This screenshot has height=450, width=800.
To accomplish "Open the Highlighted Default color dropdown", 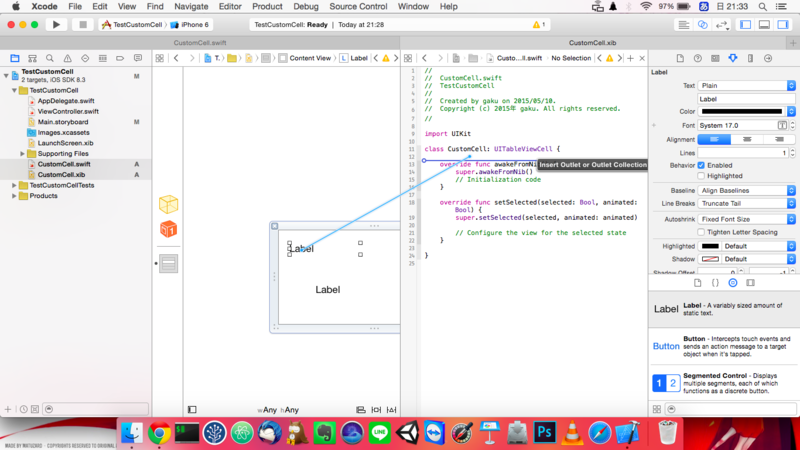I will pyautogui.click(x=759, y=246).
